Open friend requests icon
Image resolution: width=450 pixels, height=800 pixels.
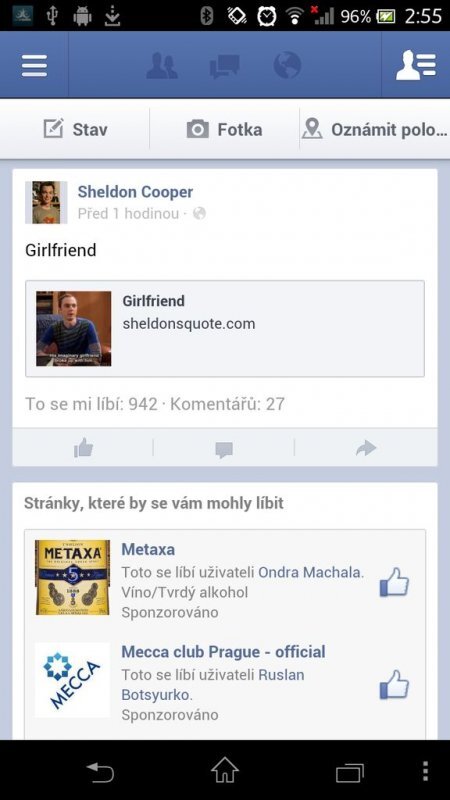[x=162, y=65]
